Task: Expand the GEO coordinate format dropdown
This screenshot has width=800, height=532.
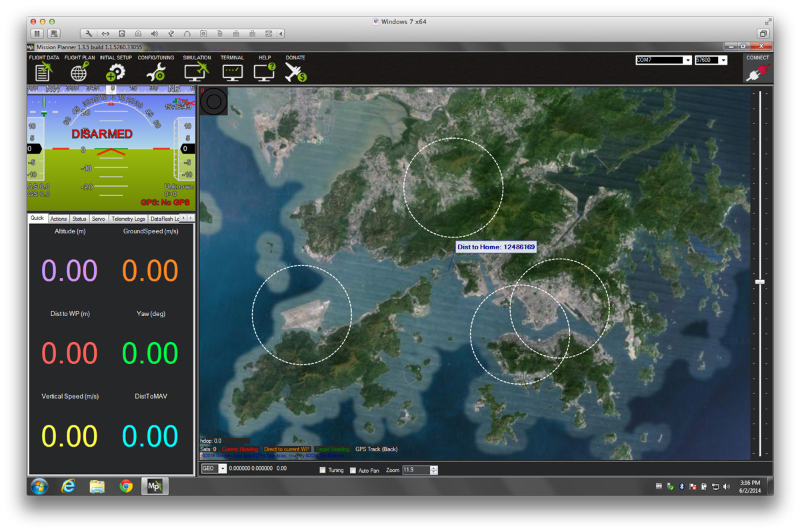Action: pos(222,469)
